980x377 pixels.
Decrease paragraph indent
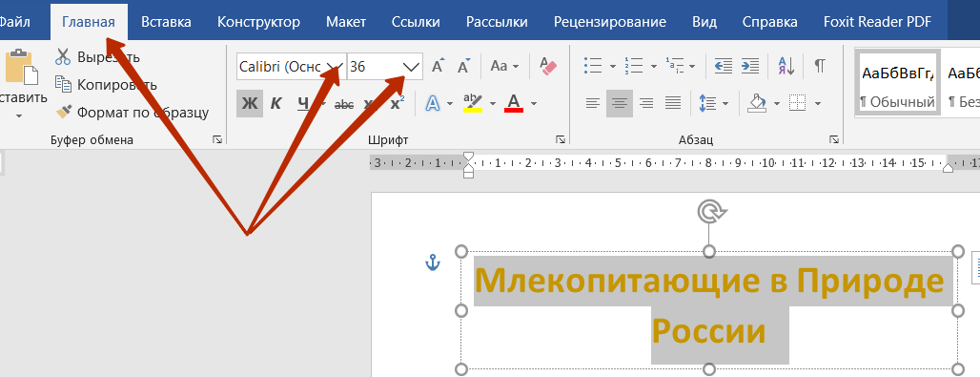click(724, 66)
